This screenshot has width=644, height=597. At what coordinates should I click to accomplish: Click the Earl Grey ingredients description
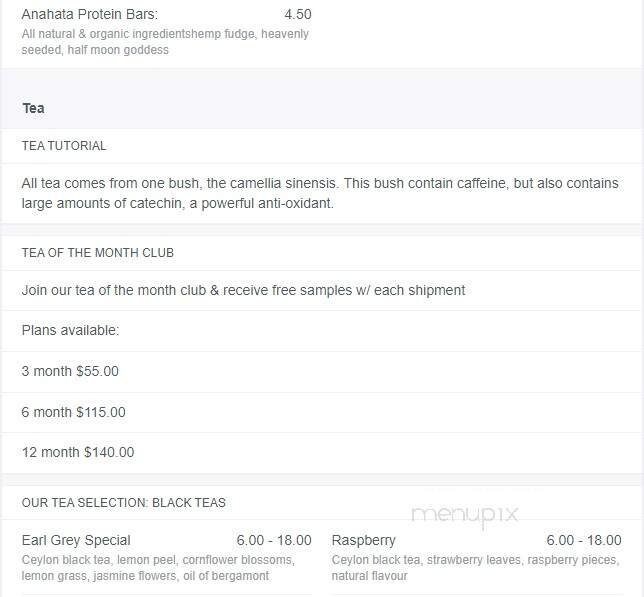point(157,568)
